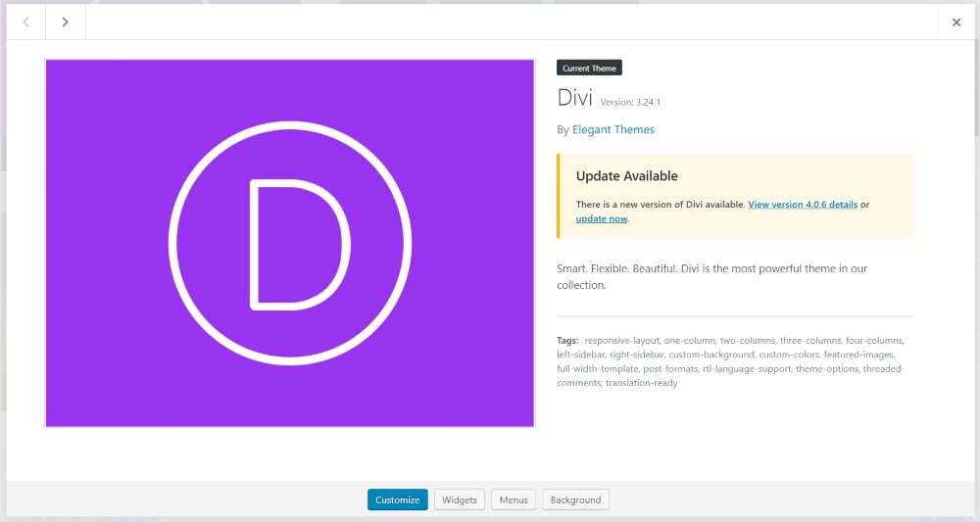The image size is (980, 522).
Task: Click the Customize button
Action: coord(398,499)
